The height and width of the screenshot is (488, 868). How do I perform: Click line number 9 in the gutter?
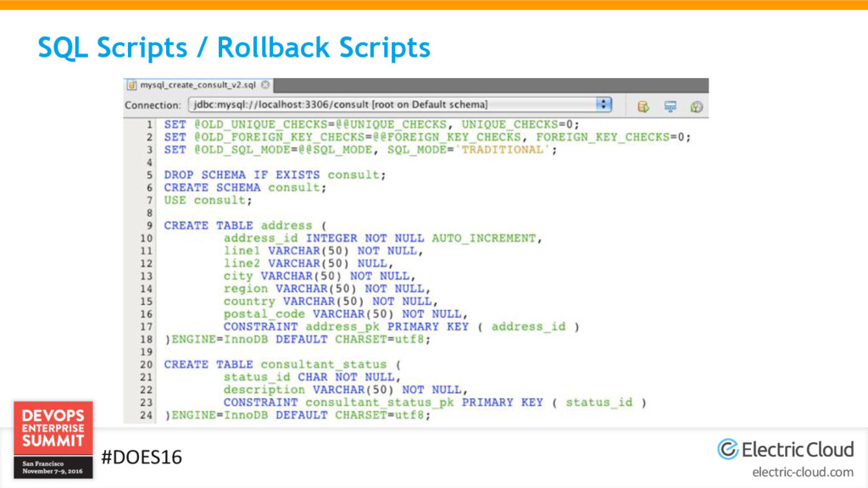[149, 225]
